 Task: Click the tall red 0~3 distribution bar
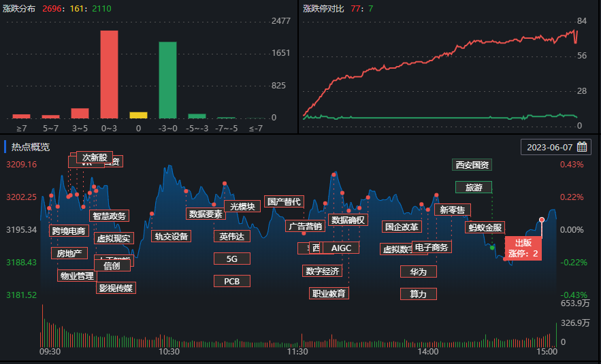109,73
